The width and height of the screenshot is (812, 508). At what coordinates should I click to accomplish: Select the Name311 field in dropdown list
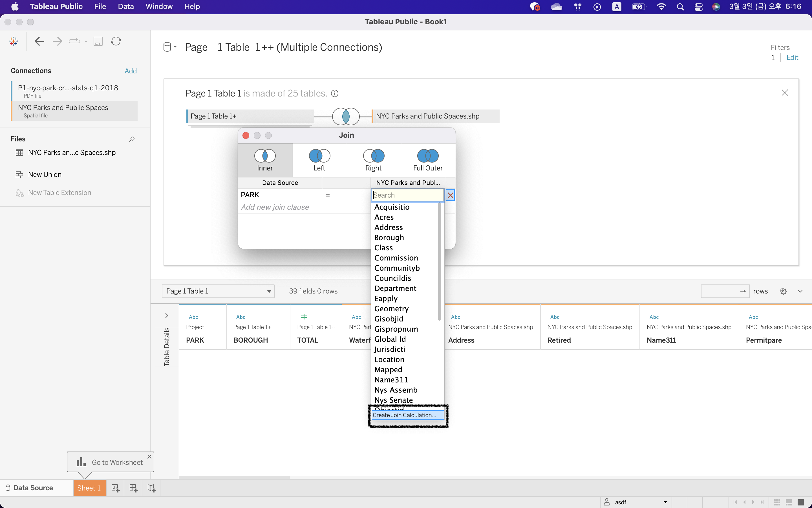pos(391,380)
